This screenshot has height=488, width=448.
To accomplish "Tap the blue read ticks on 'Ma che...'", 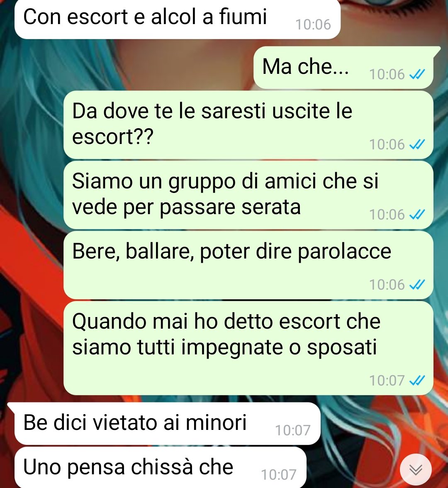I will (417, 74).
